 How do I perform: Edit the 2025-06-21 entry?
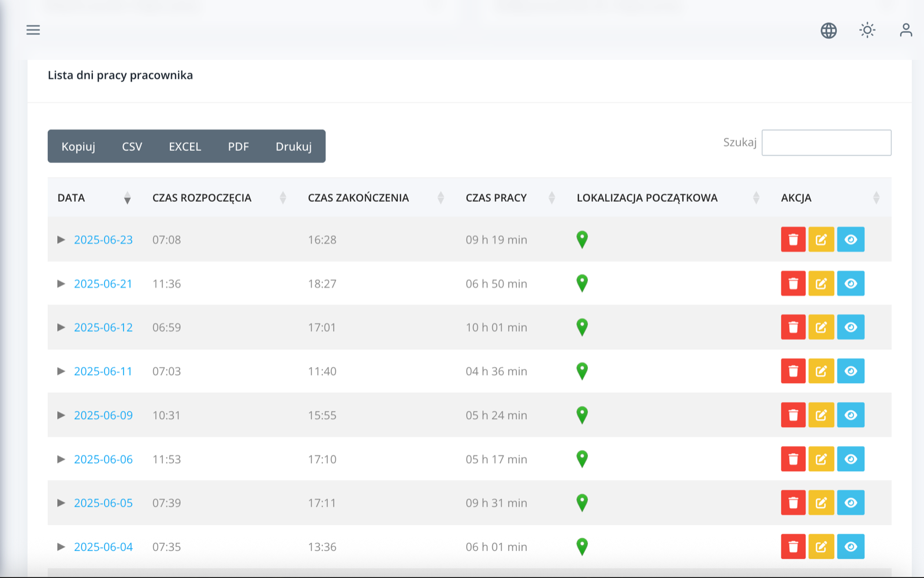(x=821, y=283)
